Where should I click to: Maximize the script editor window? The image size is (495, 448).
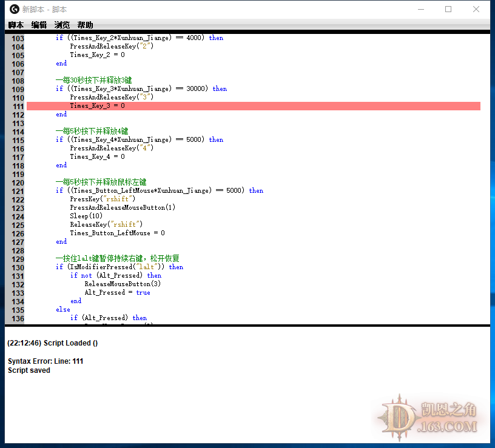448,9
